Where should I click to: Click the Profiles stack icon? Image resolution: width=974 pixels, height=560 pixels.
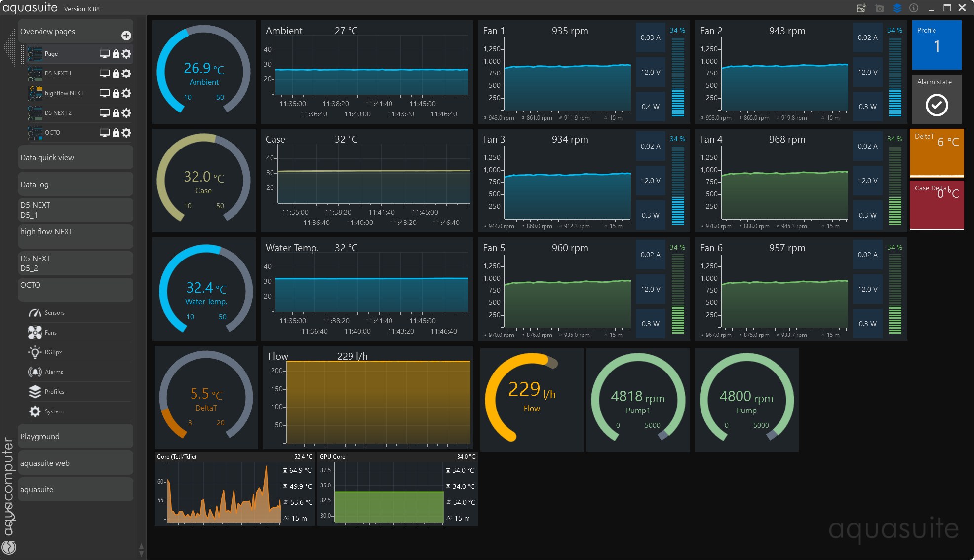point(35,392)
